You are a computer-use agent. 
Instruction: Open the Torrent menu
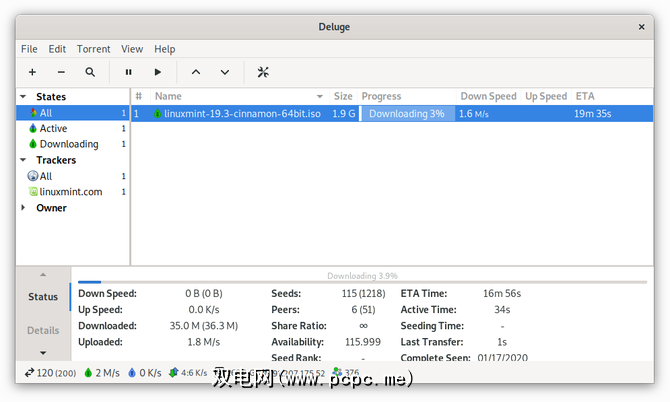(x=94, y=49)
